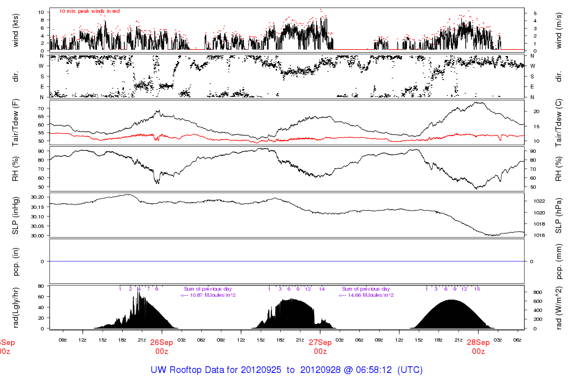
Task: Select the 'SLP (inHg)' axis label
Action: pos(15,216)
